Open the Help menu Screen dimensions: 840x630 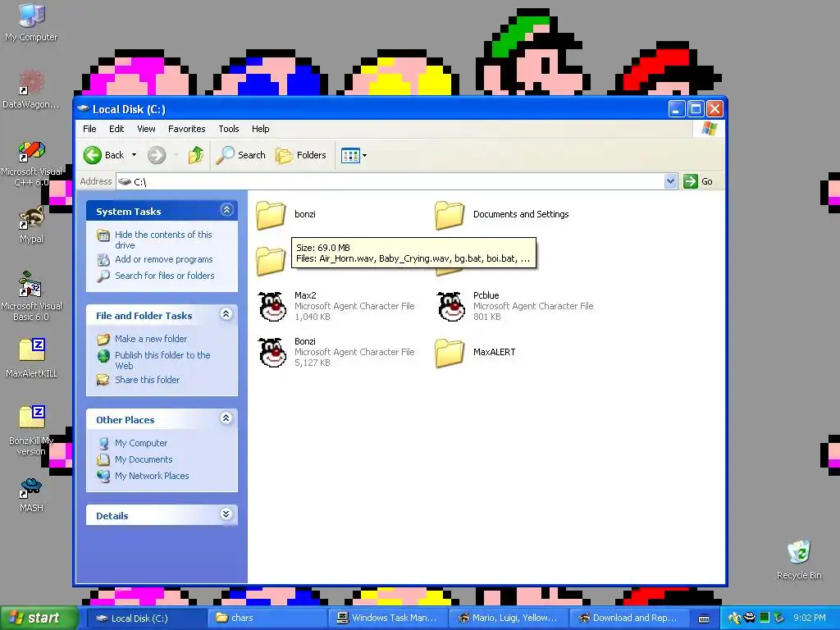pyautogui.click(x=260, y=129)
